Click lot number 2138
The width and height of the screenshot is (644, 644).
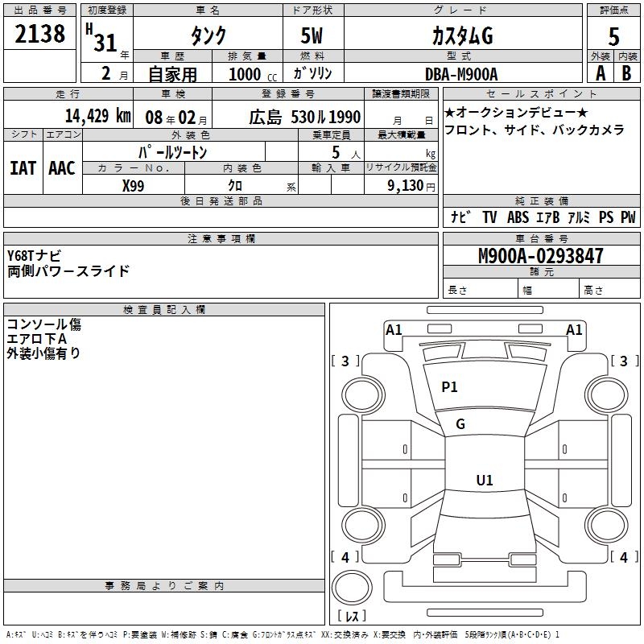click(x=40, y=34)
